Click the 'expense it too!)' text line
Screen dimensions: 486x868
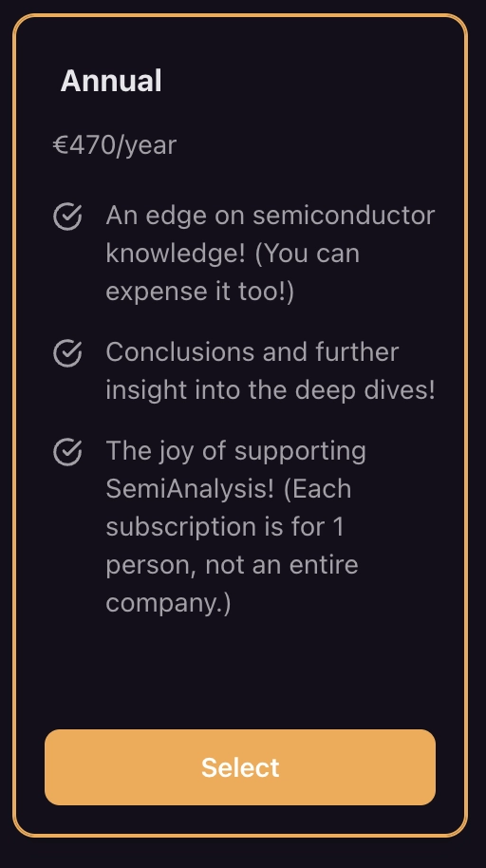pyautogui.click(x=200, y=292)
